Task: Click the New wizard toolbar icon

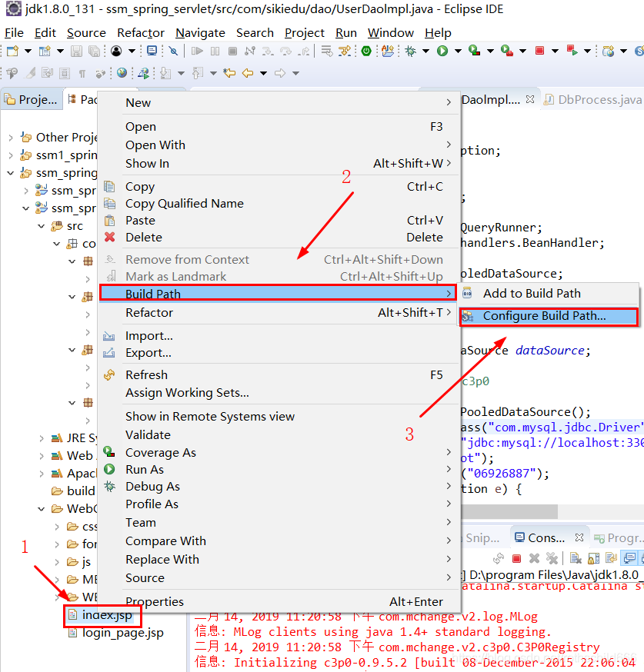Action: (13, 51)
